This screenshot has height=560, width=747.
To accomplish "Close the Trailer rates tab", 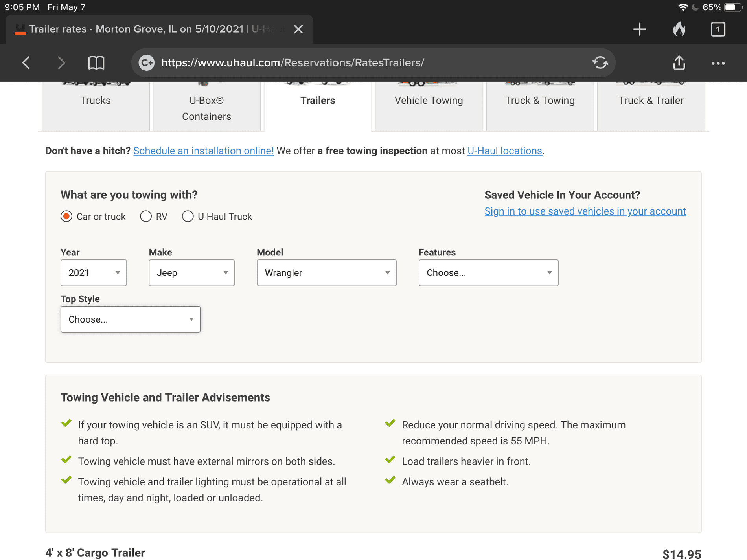I will pyautogui.click(x=298, y=29).
